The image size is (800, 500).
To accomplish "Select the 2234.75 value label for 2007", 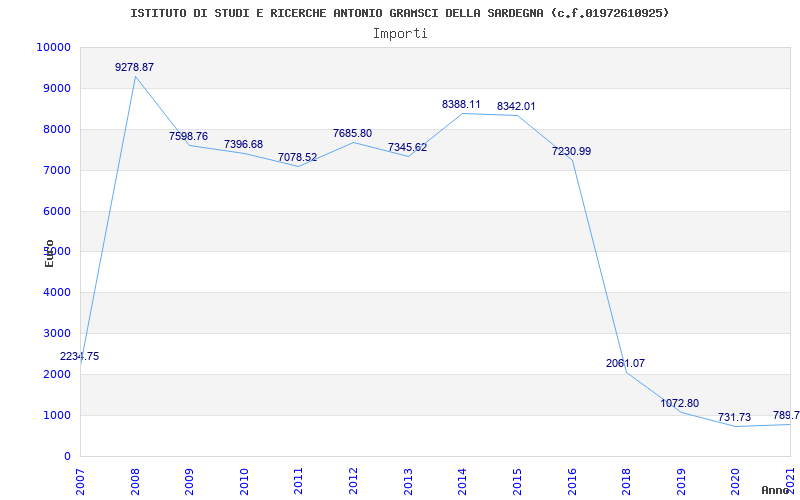I will click(80, 356).
